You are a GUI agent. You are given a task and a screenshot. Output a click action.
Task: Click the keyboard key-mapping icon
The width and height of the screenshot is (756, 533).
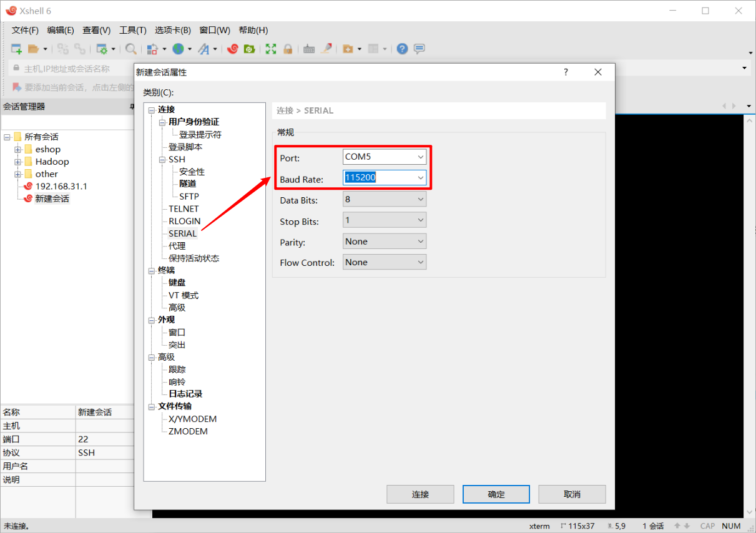click(x=309, y=49)
